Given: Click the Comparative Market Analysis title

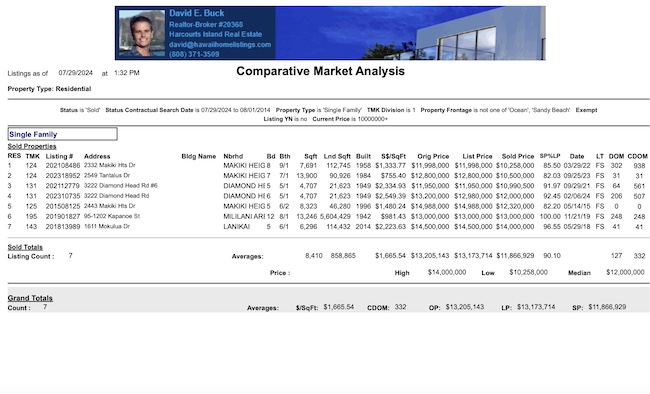Looking at the screenshot, I should click(320, 71).
